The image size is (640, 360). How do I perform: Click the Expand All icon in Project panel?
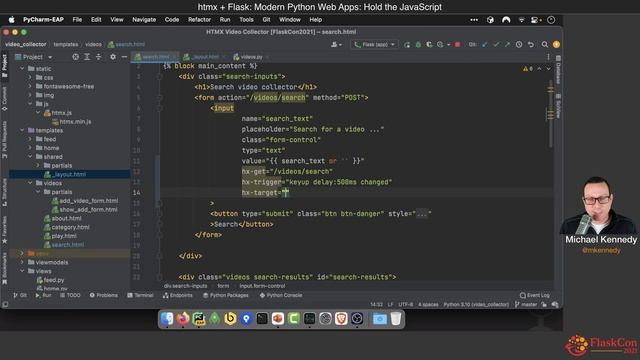[87, 57]
